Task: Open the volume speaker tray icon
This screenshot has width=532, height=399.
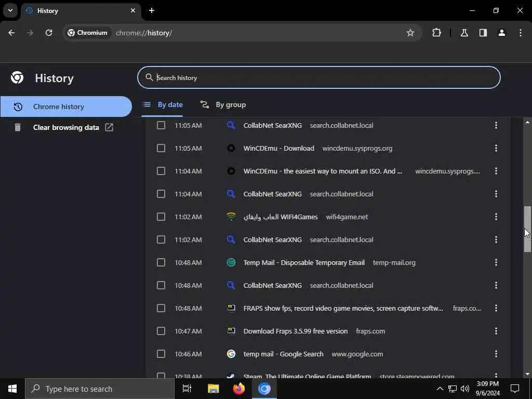Action: click(465, 389)
